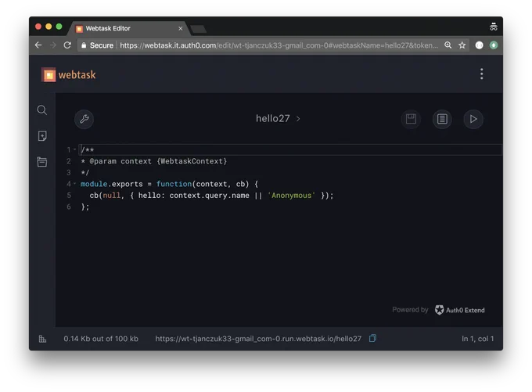Viewport: 532px width, 392px height.
Task: Collapse code fold arrow on line 1
Action: [x=74, y=149]
